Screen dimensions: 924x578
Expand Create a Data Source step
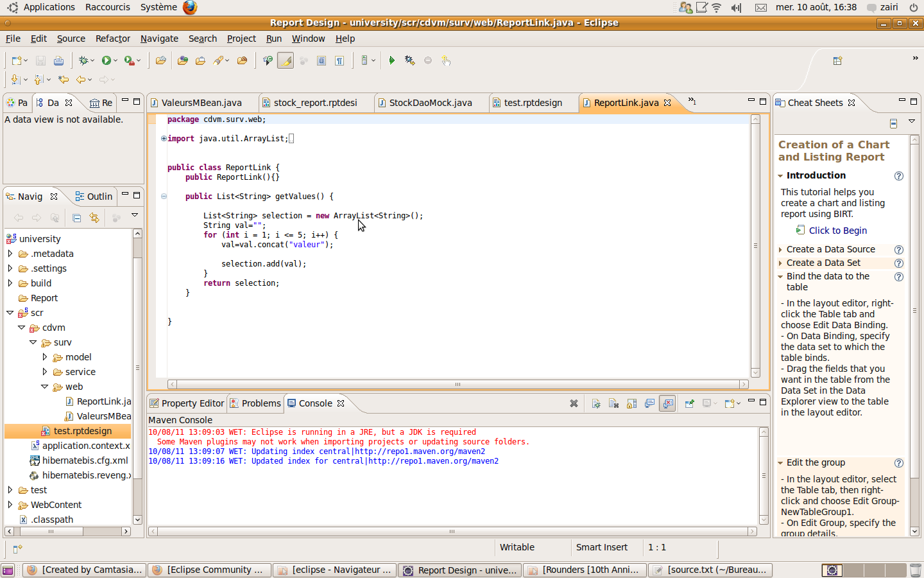[x=830, y=249]
